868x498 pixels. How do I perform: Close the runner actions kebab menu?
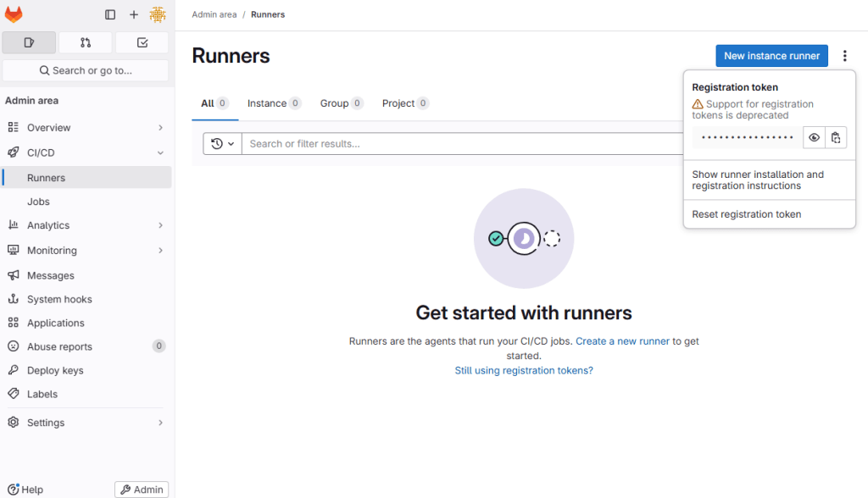pyautogui.click(x=845, y=56)
